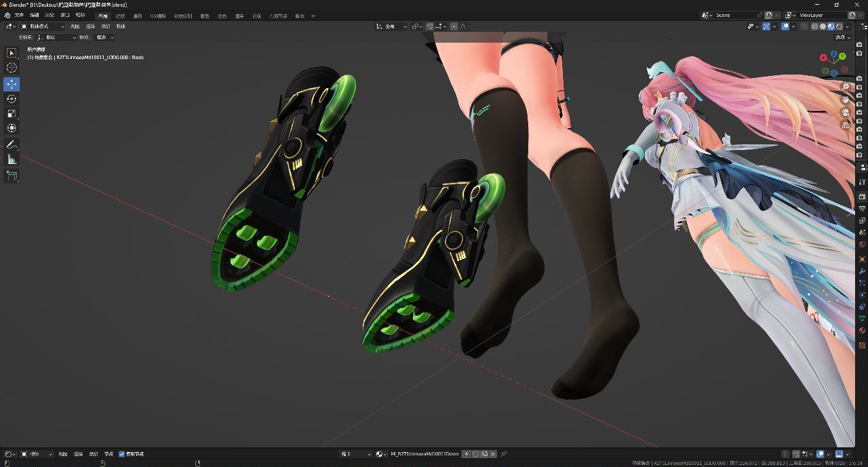Image resolution: width=868 pixels, height=467 pixels.
Task: Open the 帮助 menu
Action: click(81, 15)
